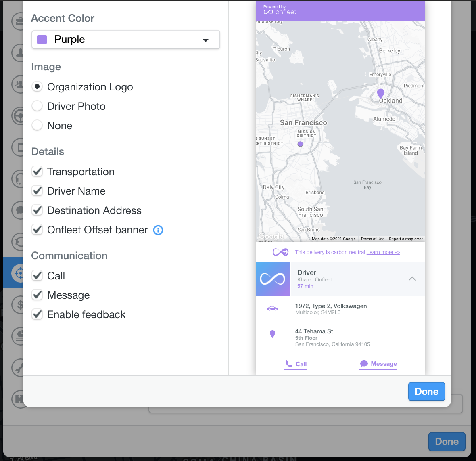The height and width of the screenshot is (461, 476).
Task: Click the purple swatch in Accent Color field
Action: (x=42, y=40)
